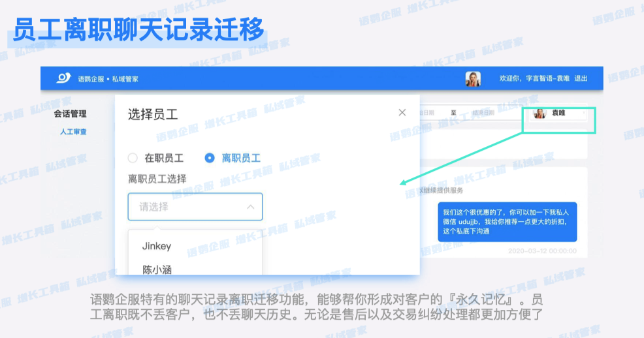Click the 语鹦企服 • 私域管家 header title
This screenshot has width=644, height=338.
pyautogui.click(x=108, y=79)
